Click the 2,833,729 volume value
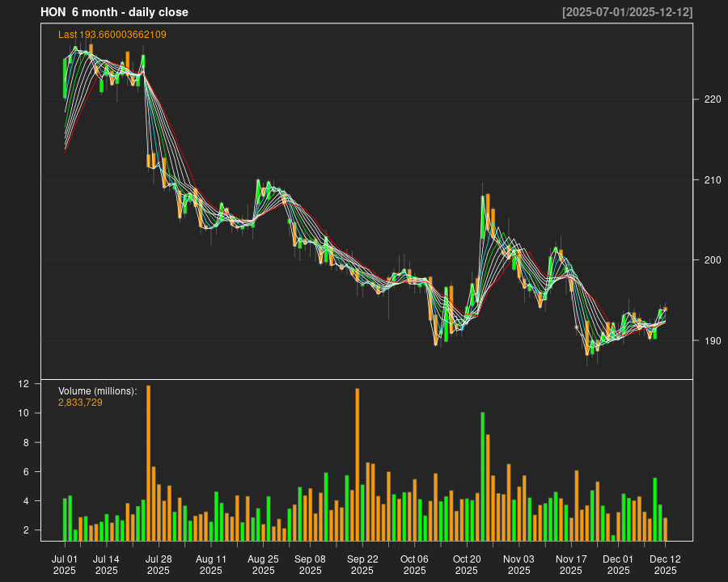Image resolution: width=728 pixels, height=582 pixels. tap(80, 402)
